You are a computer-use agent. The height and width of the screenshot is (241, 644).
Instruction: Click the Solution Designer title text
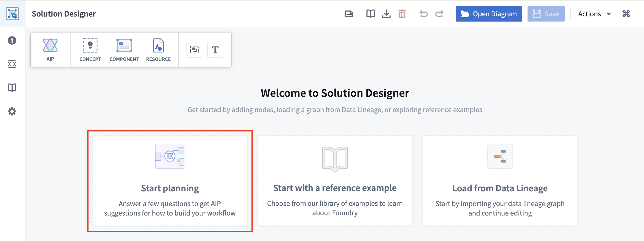tap(64, 14)
